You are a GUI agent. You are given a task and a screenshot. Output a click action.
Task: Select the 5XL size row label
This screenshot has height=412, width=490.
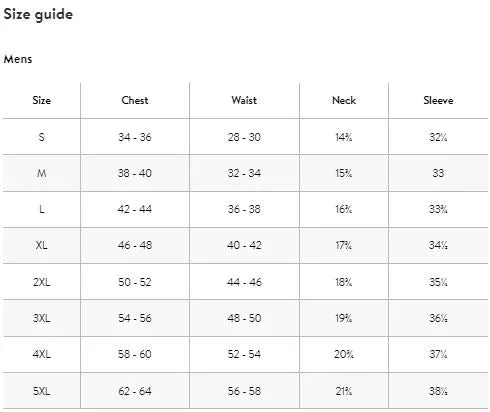coord(42,391)
